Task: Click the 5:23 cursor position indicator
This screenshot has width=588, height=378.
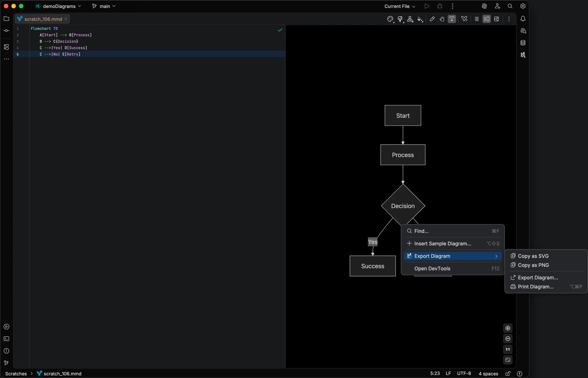Action: tap(435, 374)
